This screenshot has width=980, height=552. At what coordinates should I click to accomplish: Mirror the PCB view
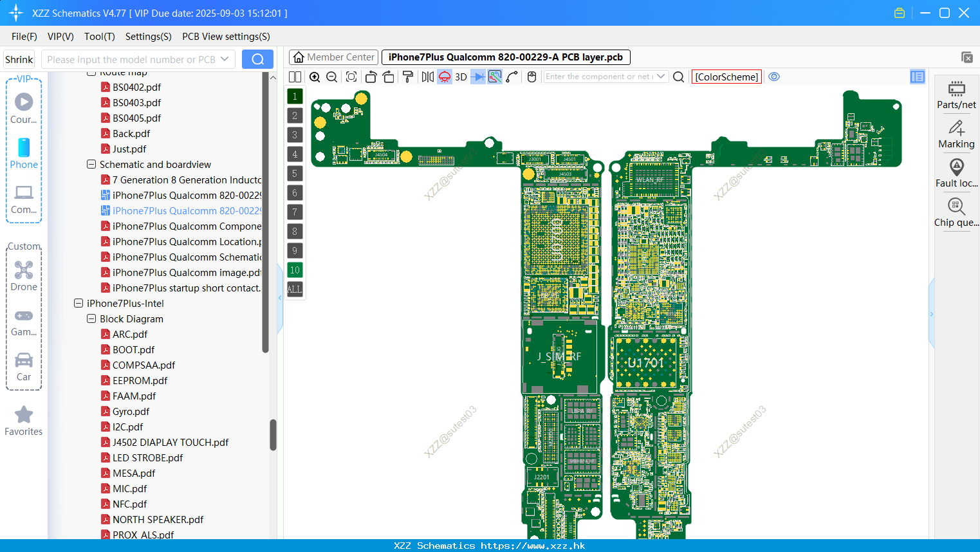pyautogui.click(x=428, y=77)
